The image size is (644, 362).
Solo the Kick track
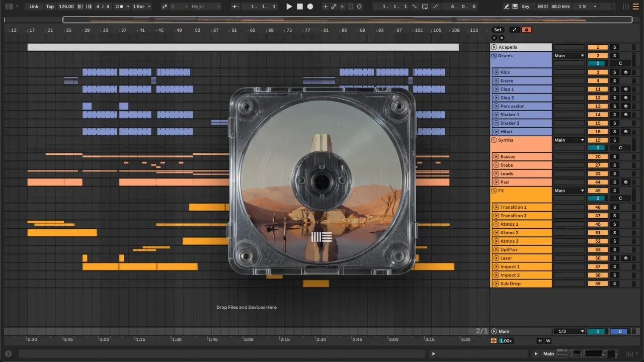coord(614,72)
